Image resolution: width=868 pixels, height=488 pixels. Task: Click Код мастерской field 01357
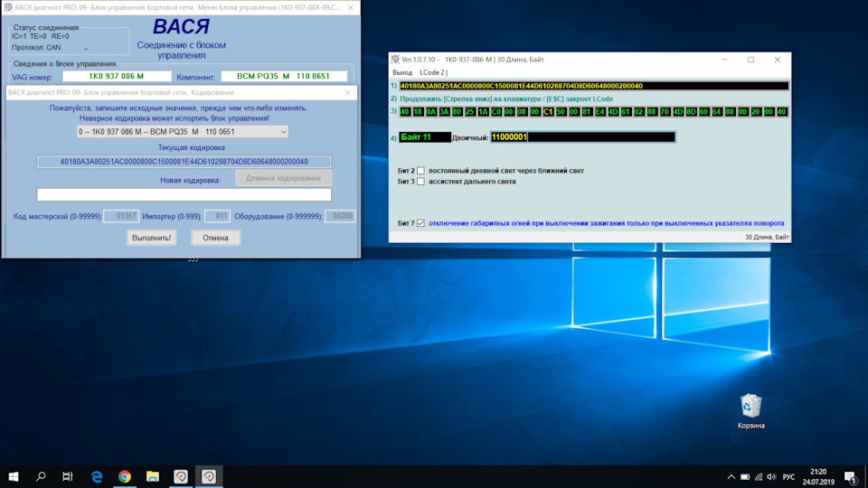pos(120,216)
